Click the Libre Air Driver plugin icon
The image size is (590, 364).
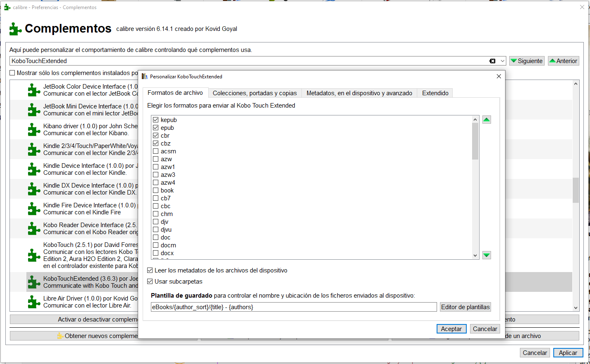coord(34,302)
